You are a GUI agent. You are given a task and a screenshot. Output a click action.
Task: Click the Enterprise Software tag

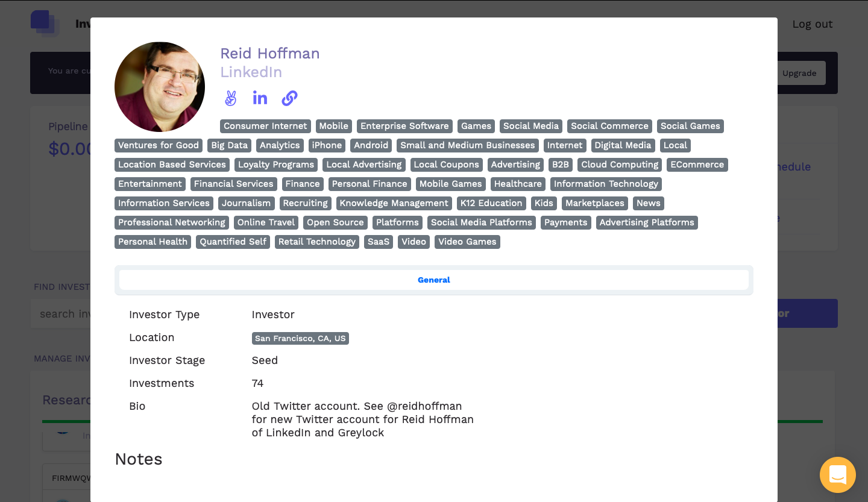[404, 126]
